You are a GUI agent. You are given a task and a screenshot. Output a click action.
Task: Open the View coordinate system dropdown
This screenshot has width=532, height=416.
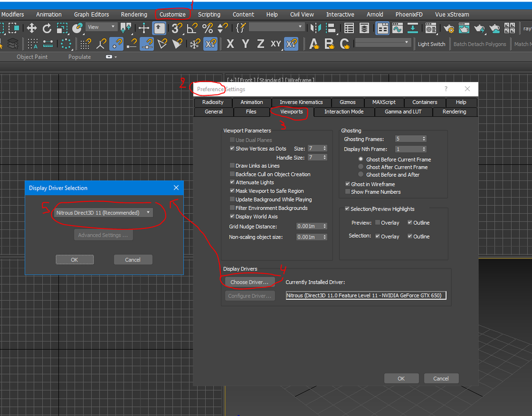(x=101, y=27)
